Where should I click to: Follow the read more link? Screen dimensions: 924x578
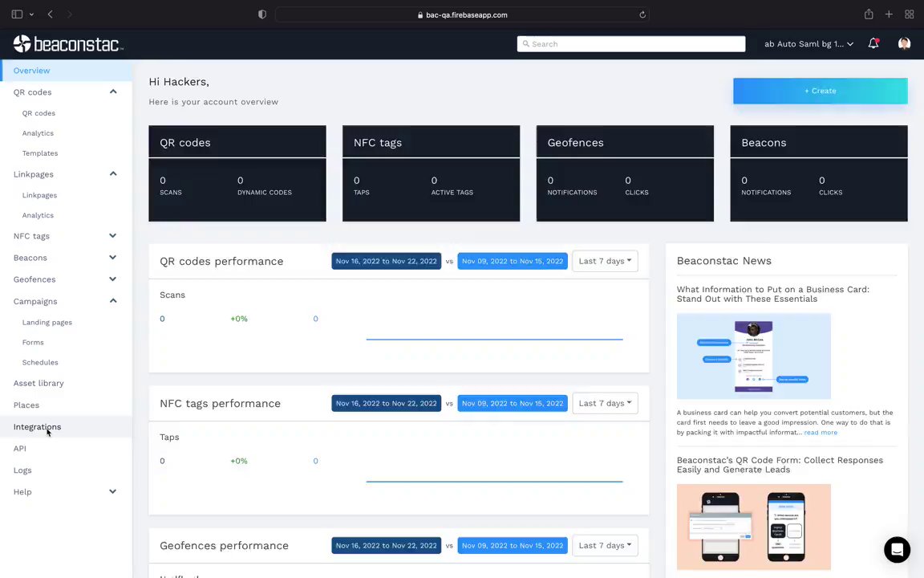tap(821, 433)
